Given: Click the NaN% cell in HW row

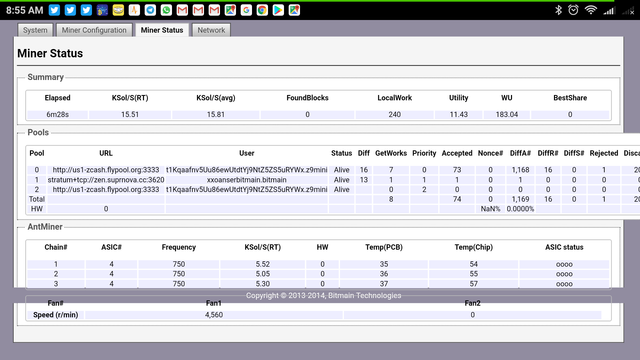Looking at the screenshot, I should pos(490,209).
